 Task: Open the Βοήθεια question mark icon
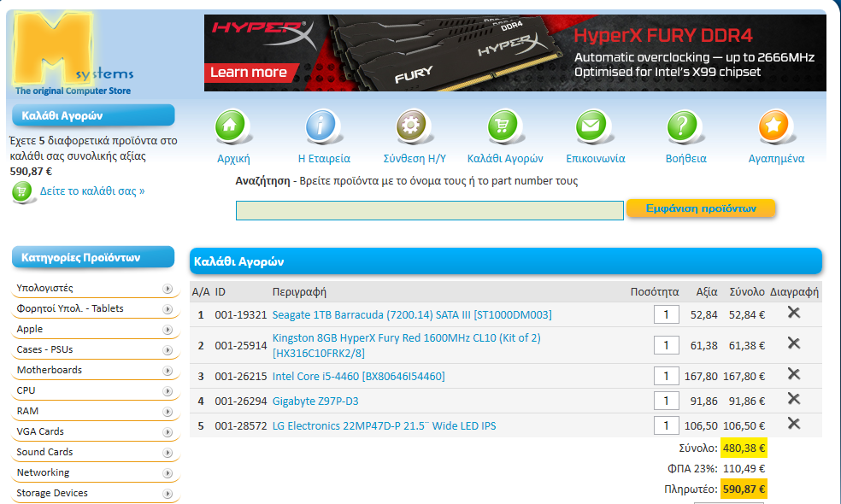coord(683,126)
